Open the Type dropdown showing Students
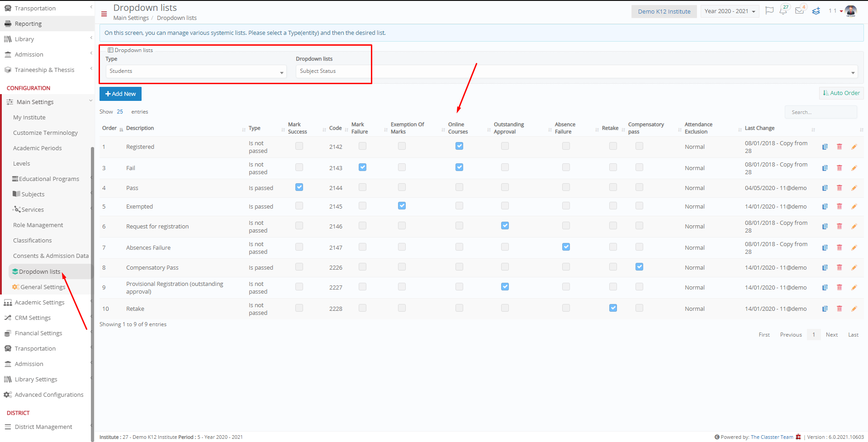Viewport: 868px width, 442px height. click(196, 71)
